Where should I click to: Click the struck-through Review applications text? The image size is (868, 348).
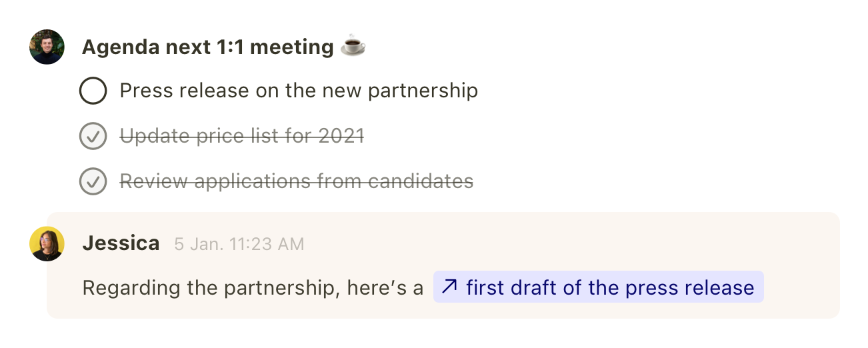pos(296,181)
